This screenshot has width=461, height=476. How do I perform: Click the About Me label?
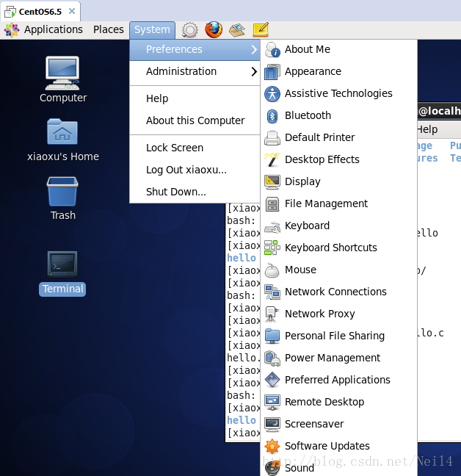coord(308,49)
